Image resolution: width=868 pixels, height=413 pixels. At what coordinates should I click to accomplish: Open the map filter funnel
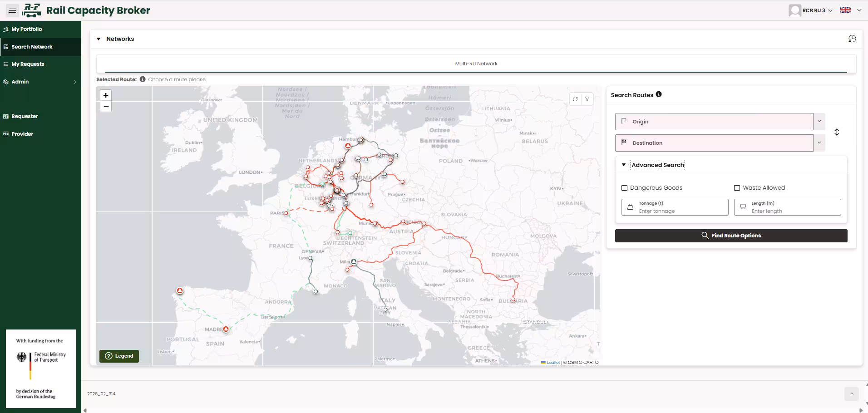587,99
